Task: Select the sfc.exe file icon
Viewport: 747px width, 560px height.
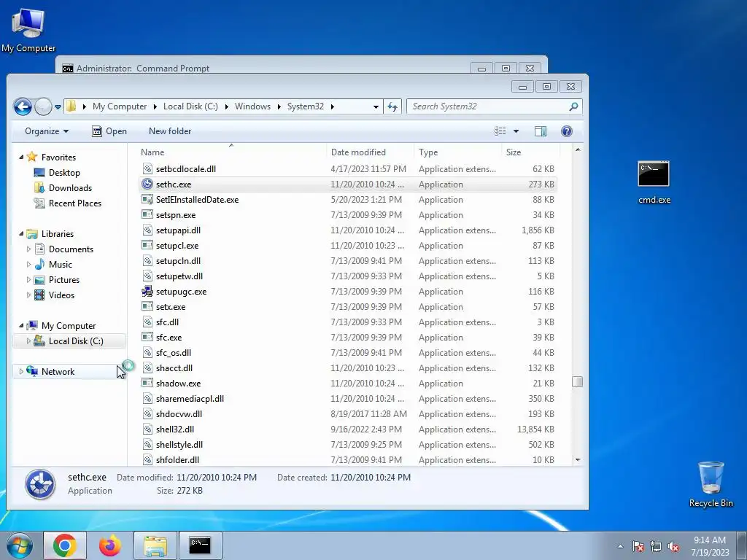Action: pyautogui.click(x=147, y=338)
